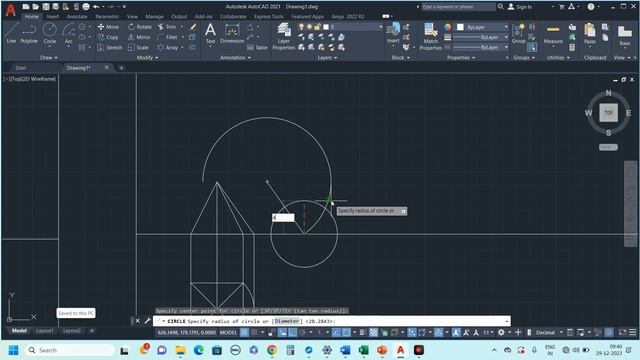Image resolution: width=640 pixels, height=360 pixels.
Task: Add new drawing tab with plus button
Action: pos(121,68)
